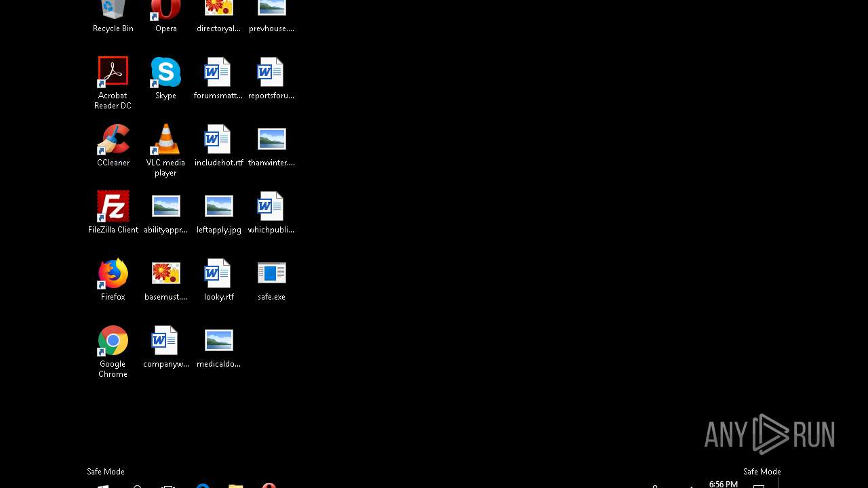Select the forumsmatt... Word document
Viewport: 868px width, 488px height.
[218, 78]
